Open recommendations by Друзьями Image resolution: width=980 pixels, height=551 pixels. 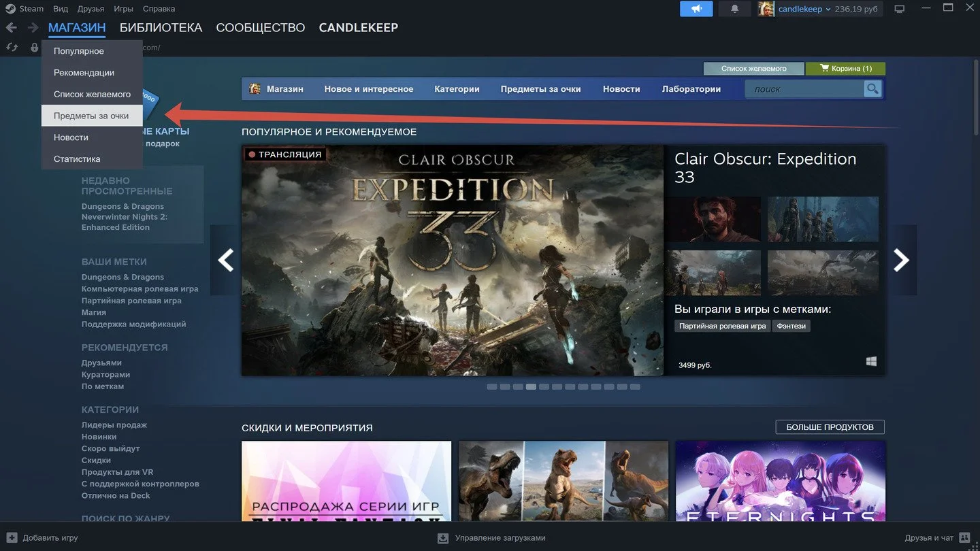click(101, 363)
